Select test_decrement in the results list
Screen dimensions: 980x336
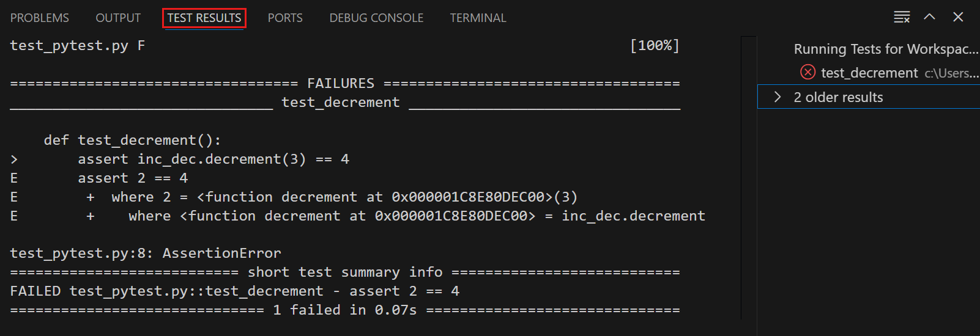869,73
